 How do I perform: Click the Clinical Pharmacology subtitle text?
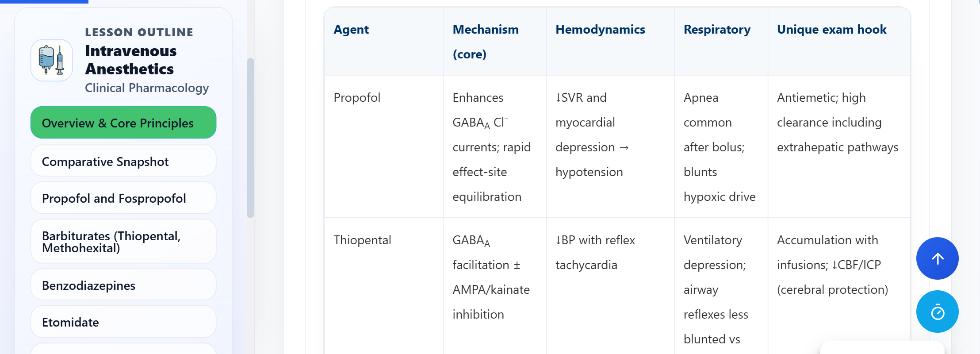147,88
